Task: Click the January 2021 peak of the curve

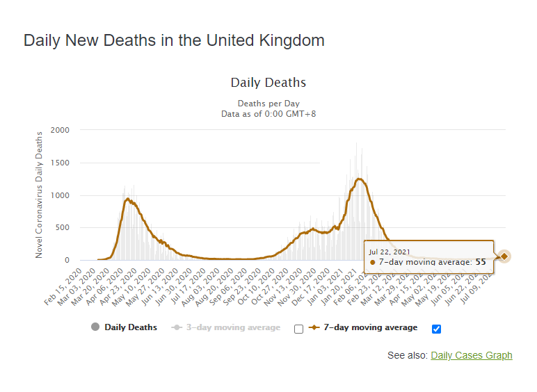Action: click(360, 179)
